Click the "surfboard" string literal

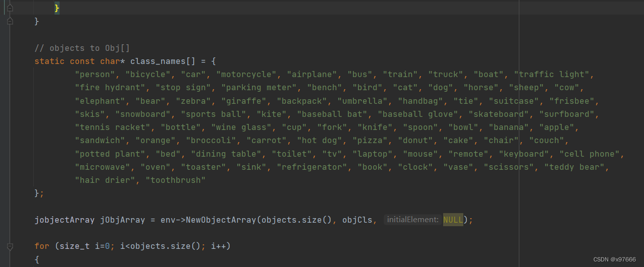click(x=567, y=114)
